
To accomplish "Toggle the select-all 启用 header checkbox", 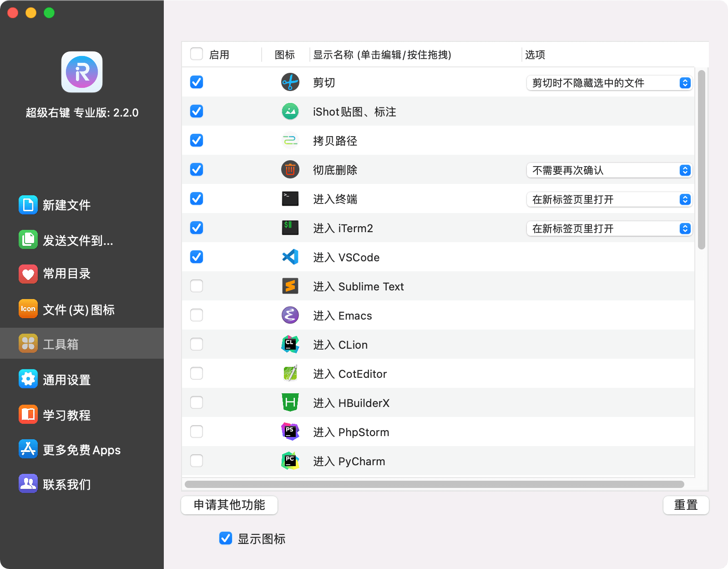I will click(197, 54).
